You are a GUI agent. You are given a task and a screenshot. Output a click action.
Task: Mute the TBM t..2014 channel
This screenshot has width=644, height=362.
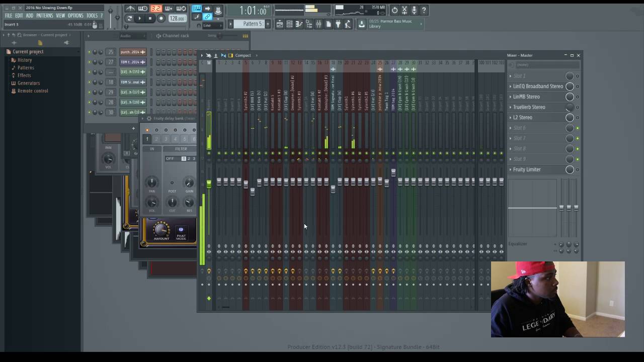[90, 62]
